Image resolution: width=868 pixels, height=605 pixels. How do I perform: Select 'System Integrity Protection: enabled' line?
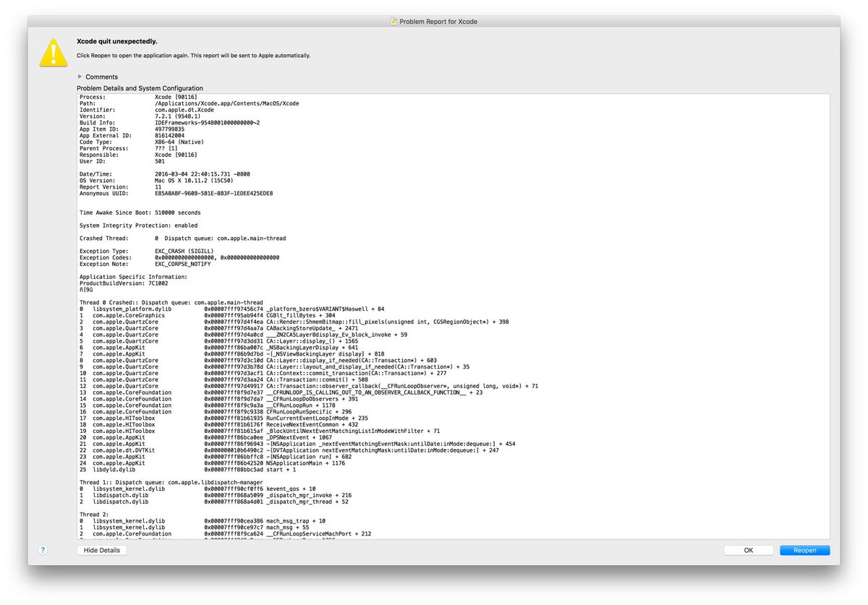[x=138, y=226]
